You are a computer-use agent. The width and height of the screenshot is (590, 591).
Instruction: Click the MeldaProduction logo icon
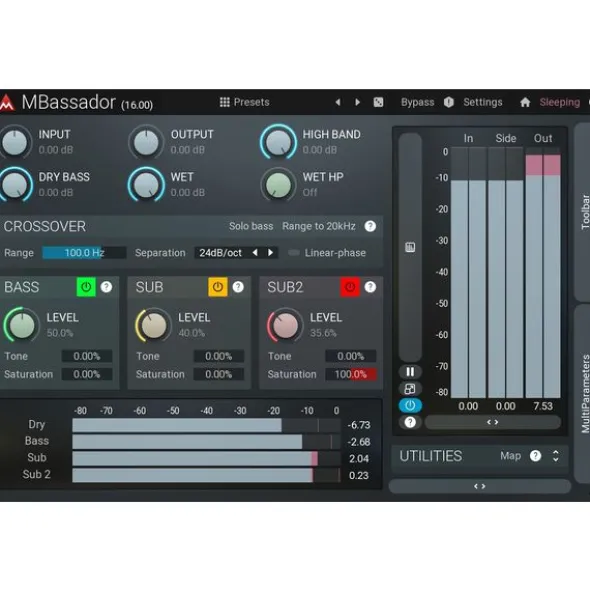click(6, 103)
